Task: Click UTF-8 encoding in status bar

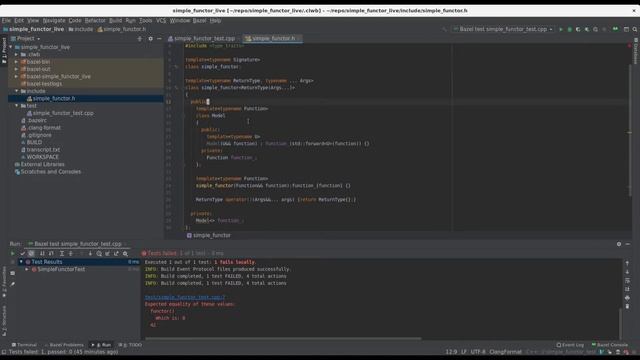Action: tap(478, 352)
